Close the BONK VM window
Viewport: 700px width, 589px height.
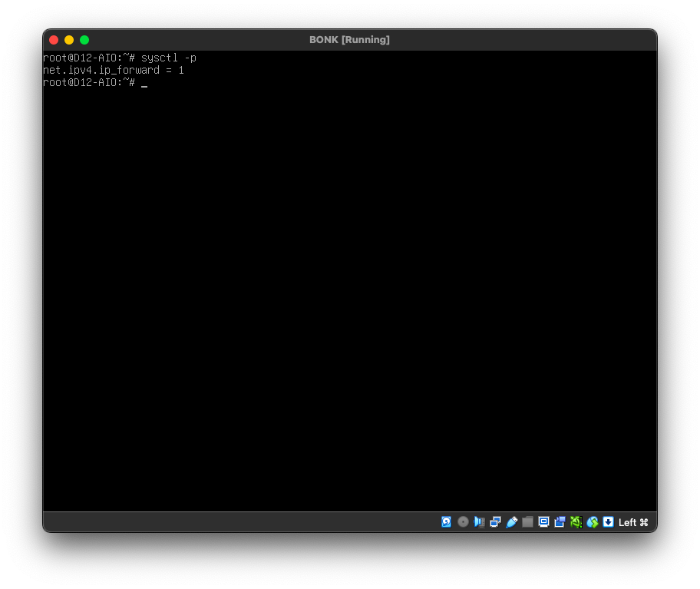pos(54,40)
